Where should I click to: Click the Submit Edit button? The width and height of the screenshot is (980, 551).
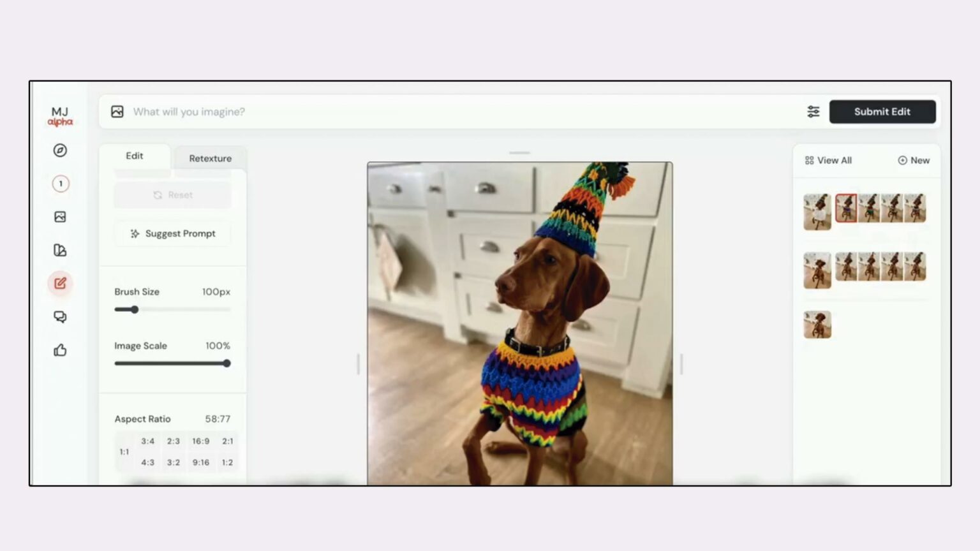click(x=882, y=112)
